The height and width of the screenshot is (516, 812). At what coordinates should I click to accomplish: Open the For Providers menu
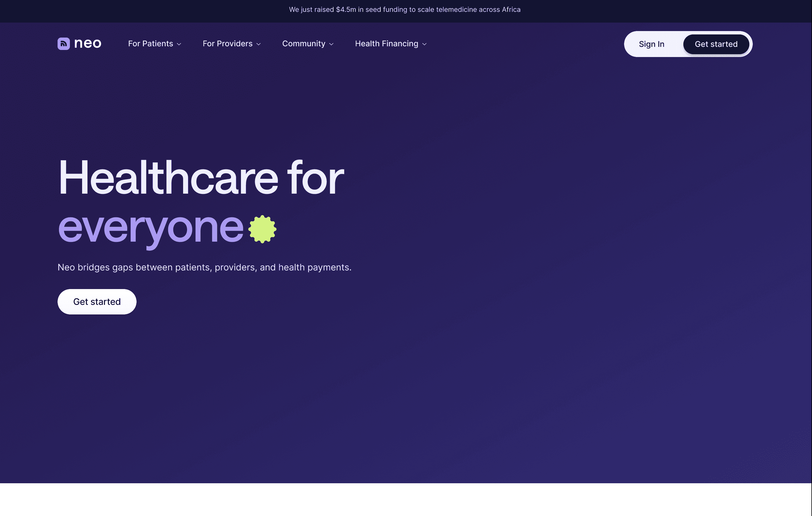pyautogui.click(x=227, y=43)
